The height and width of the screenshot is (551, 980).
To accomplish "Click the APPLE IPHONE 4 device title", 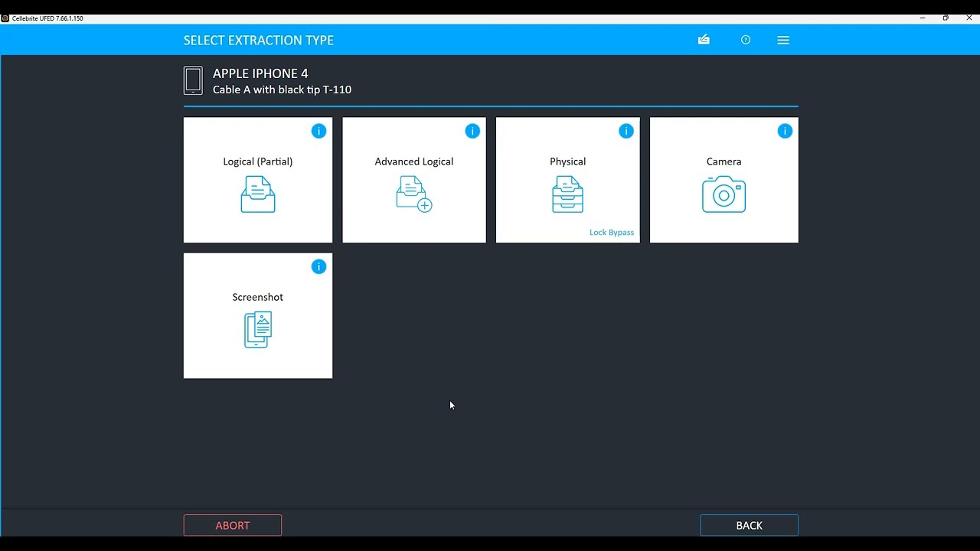I will coord(260,73).
